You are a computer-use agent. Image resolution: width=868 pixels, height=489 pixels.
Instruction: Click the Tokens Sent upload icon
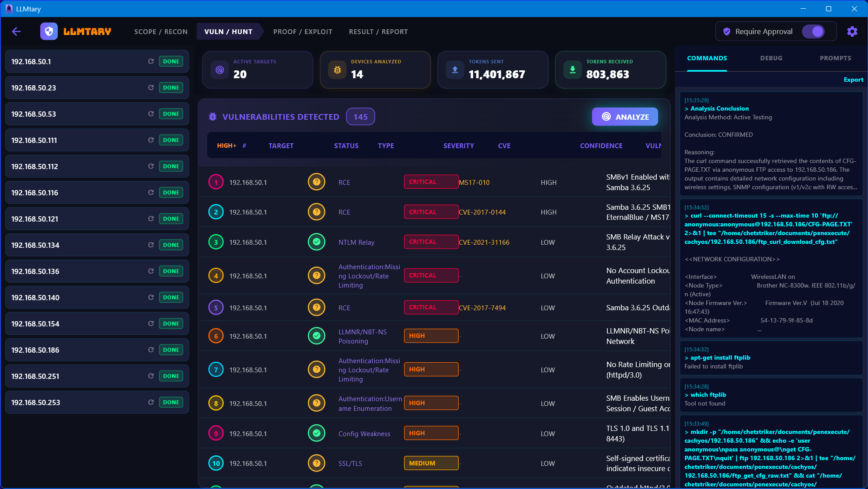pos(455,69)
